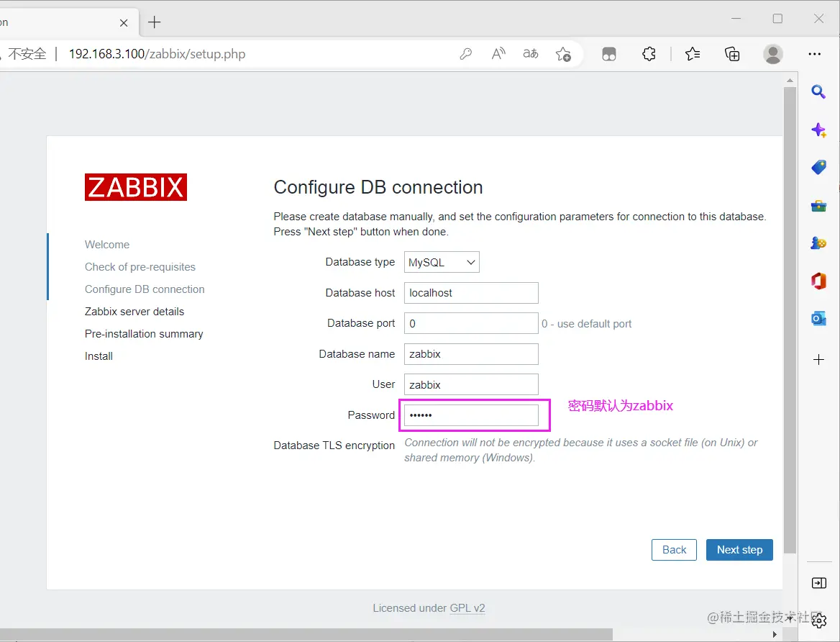Toggle sidebar hide icon at bottom

(818, 582)
